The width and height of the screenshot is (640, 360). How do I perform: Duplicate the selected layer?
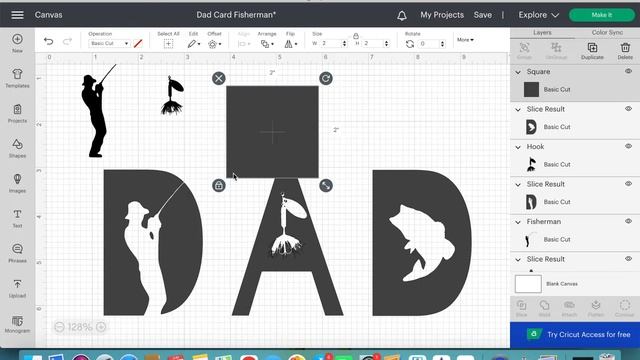click(592, 51)
